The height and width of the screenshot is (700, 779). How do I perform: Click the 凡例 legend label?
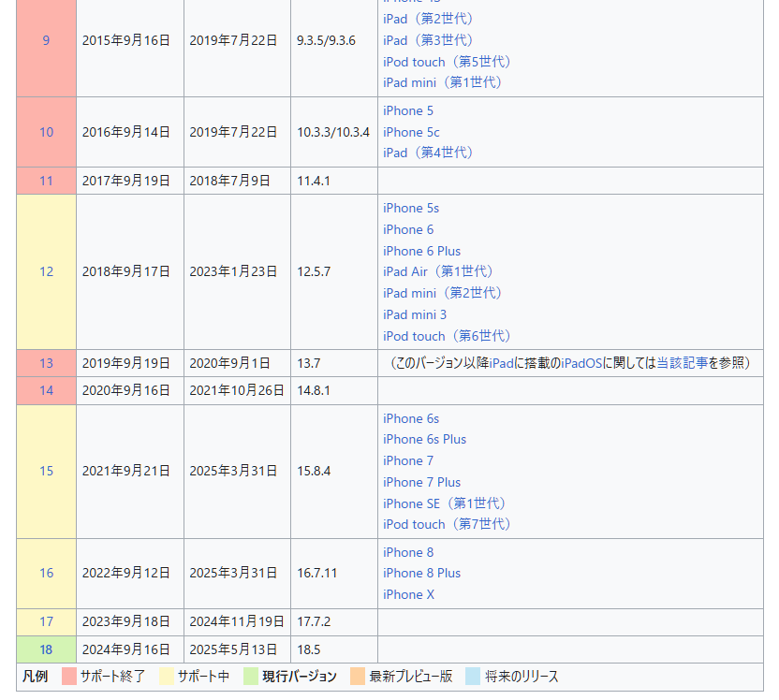tap(35, 677)
